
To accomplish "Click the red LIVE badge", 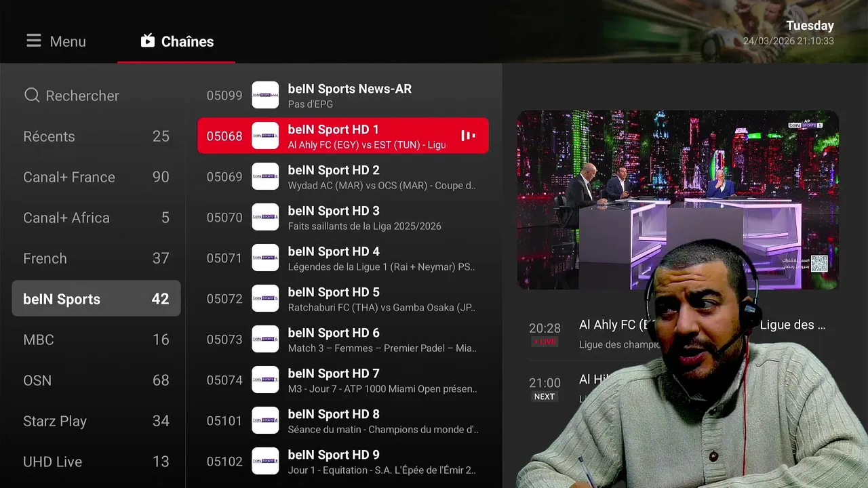I will click(545, 342).
